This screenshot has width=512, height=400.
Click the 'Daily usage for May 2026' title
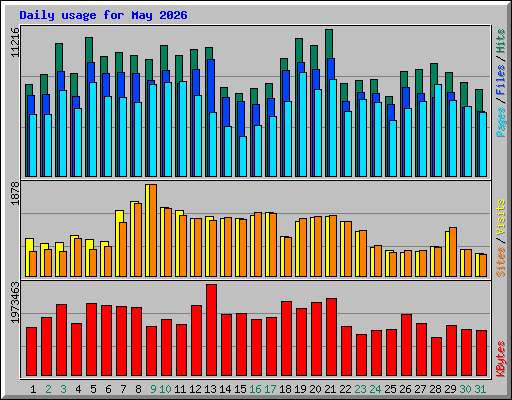click(x=103, y=15)
